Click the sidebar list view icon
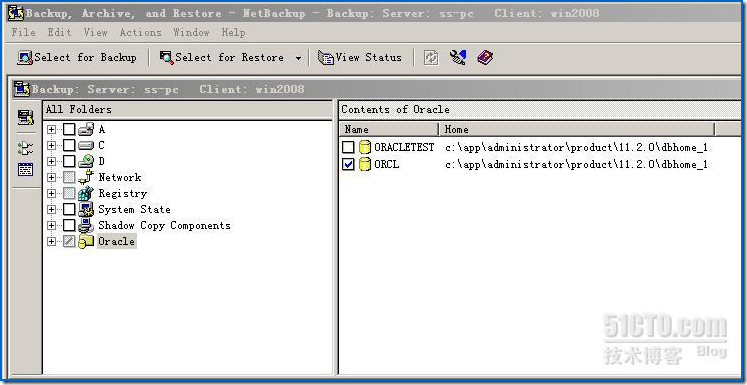Viewport: 747px width, 385px height. (25, 169)
